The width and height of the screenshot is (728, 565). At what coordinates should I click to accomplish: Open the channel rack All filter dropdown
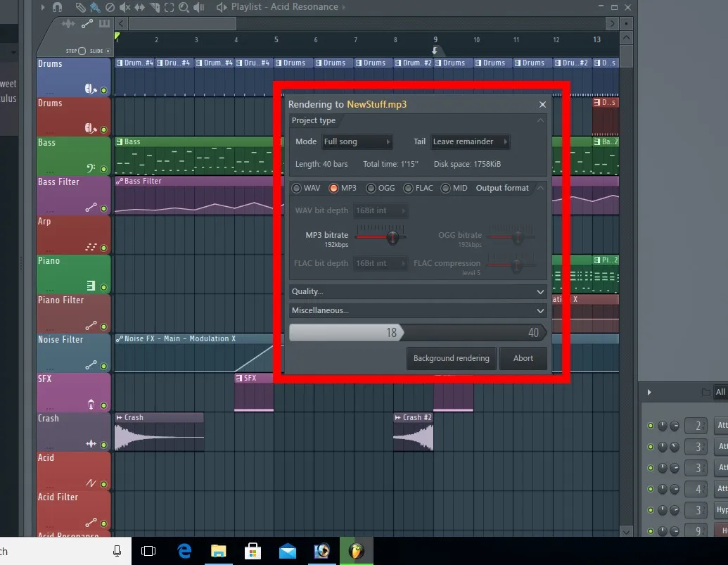coord(720,393)
